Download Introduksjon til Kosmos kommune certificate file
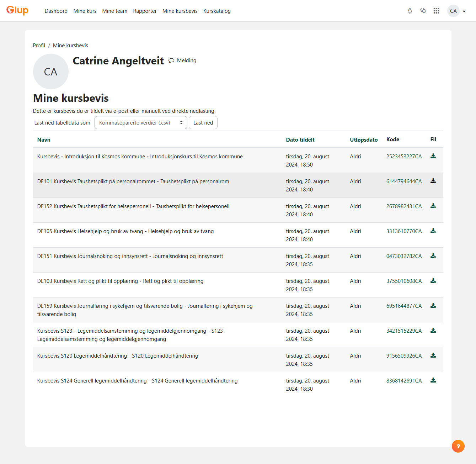 point(433,156)
